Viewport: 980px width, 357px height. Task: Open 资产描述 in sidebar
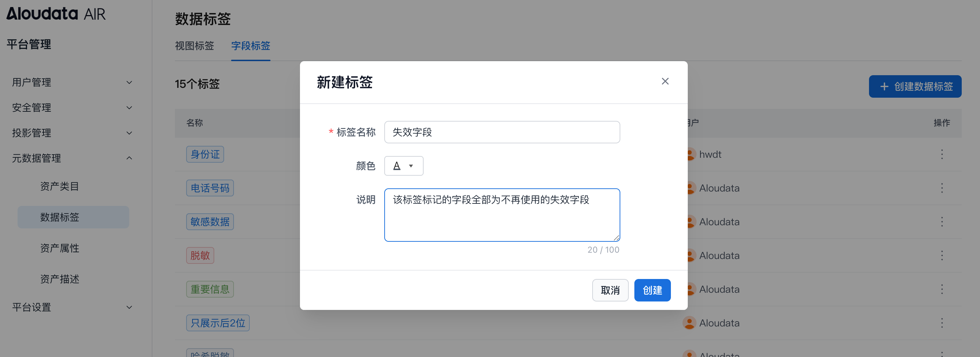[60, 279]
